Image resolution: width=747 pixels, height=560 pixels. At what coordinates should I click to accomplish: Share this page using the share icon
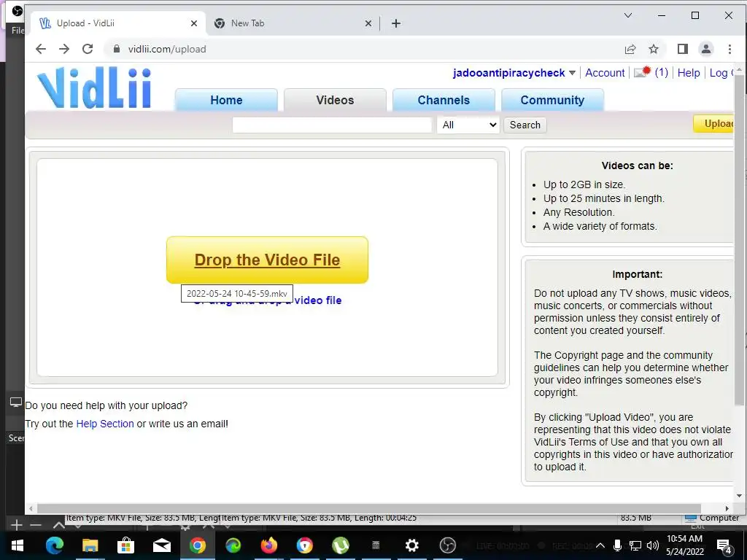click(630, 49)
